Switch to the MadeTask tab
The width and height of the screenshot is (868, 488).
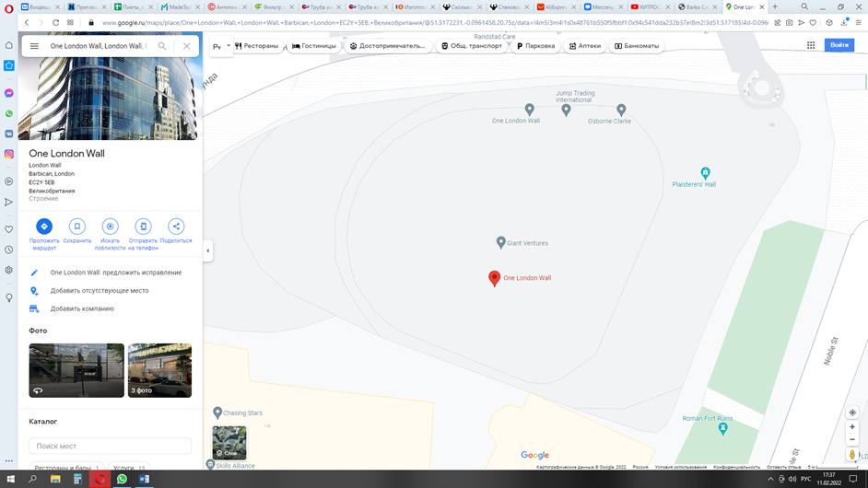pos(178,6)
